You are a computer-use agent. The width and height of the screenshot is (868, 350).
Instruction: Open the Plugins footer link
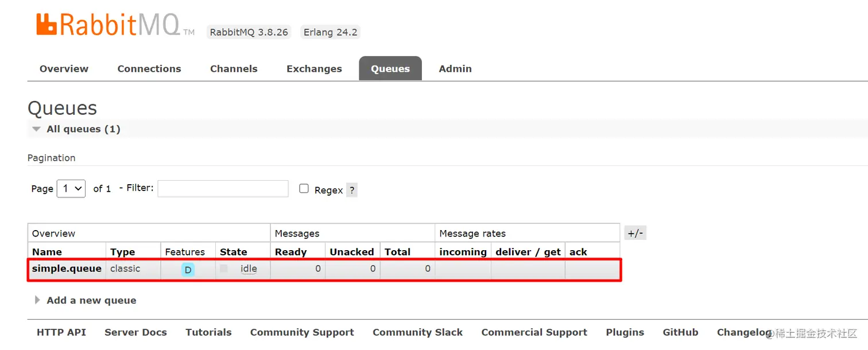(625, 332)
